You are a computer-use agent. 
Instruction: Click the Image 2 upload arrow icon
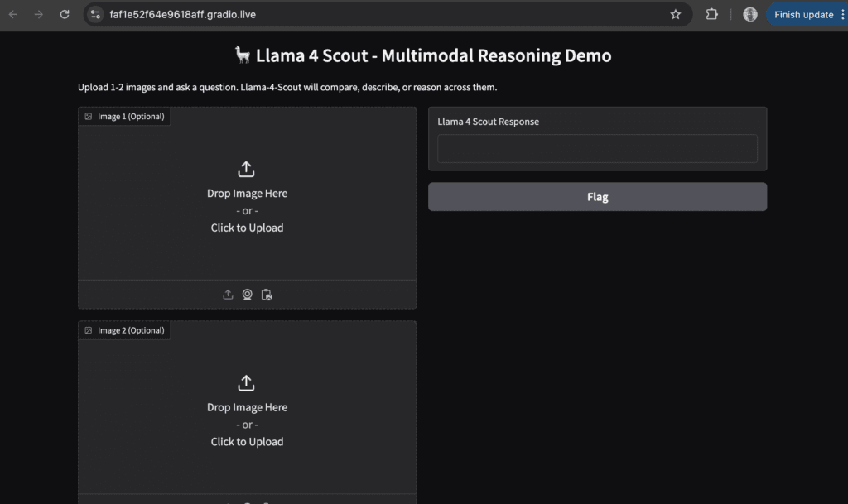point(246,383)
